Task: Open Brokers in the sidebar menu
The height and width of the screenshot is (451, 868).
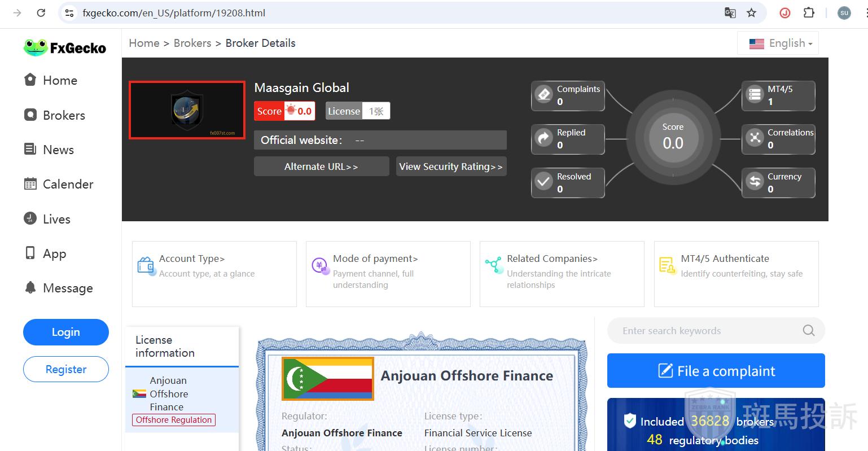Action: [64, 115]
